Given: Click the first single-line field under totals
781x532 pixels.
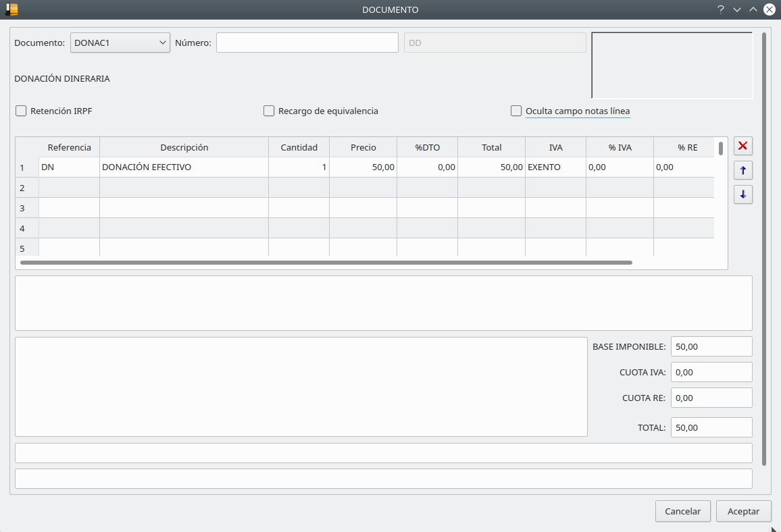Looking at the screenshot, I should tap(384, 453).
